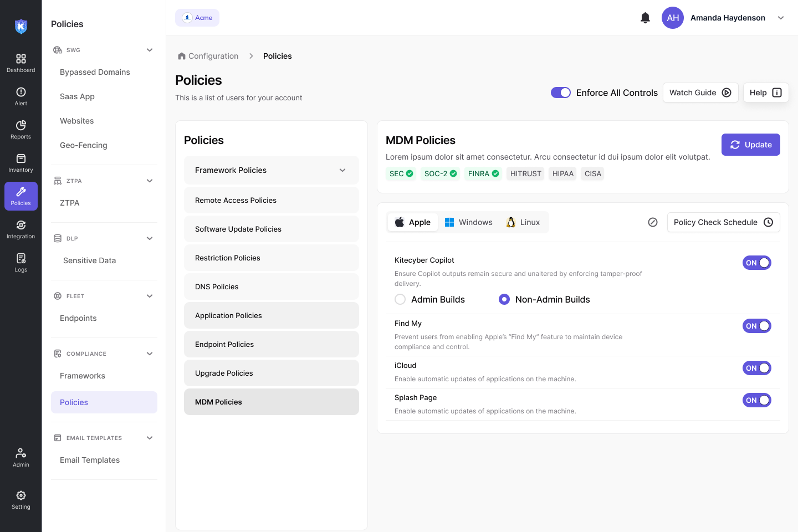Switch to the Linux tab
The width and height of the screenshot is (798, 532).
pos(523,222)
